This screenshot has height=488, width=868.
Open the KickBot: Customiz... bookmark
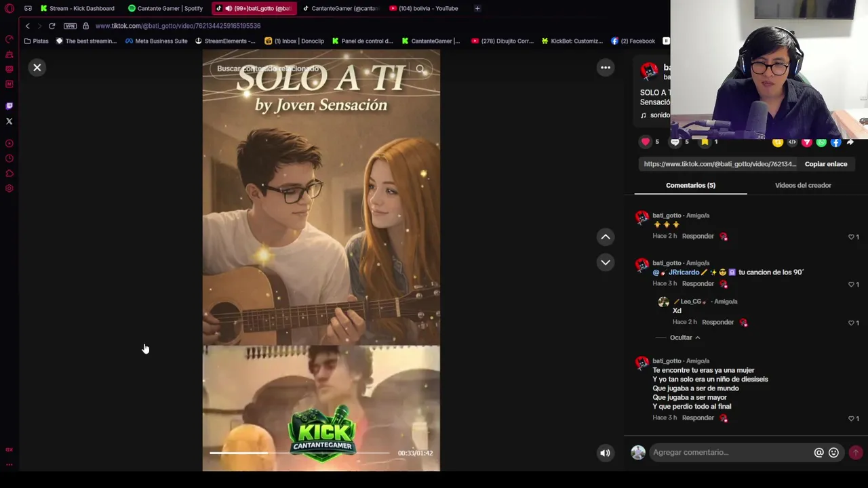click(x=572, y=41)
